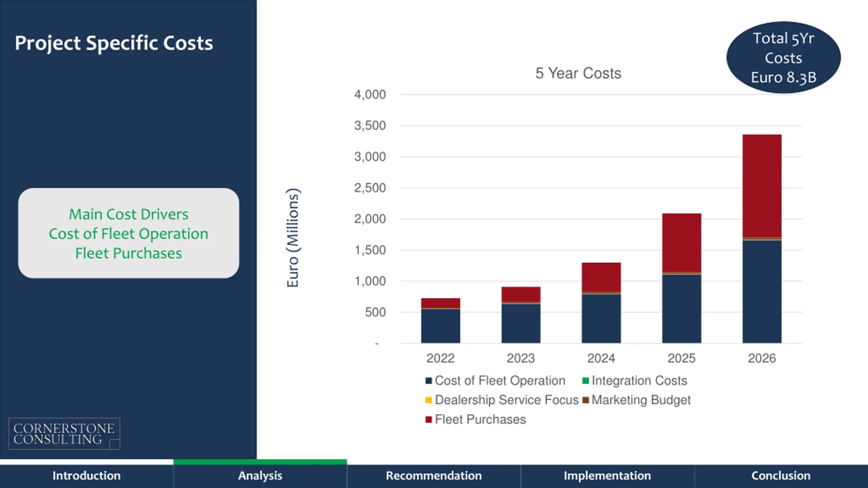Click the 500 axis label
The width and height of the screenshot is (868, 488).
375,312
